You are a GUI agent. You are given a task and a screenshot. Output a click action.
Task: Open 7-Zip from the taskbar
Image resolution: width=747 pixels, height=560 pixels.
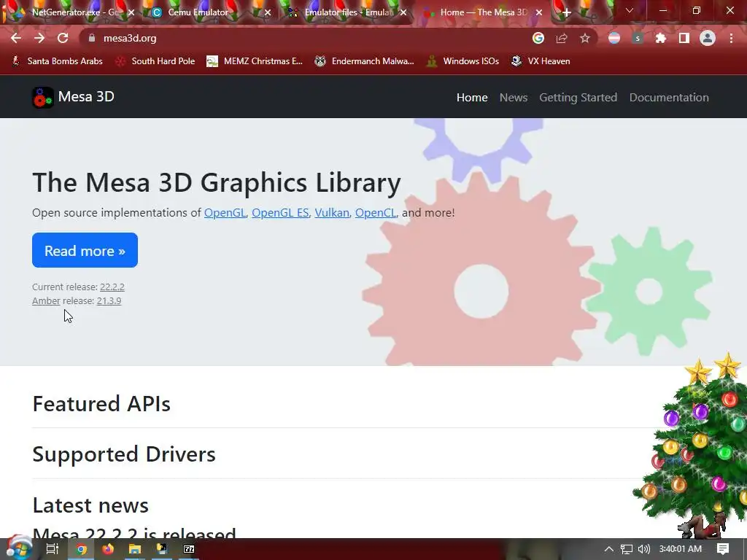pyautogui.click(x=189, y=549)
